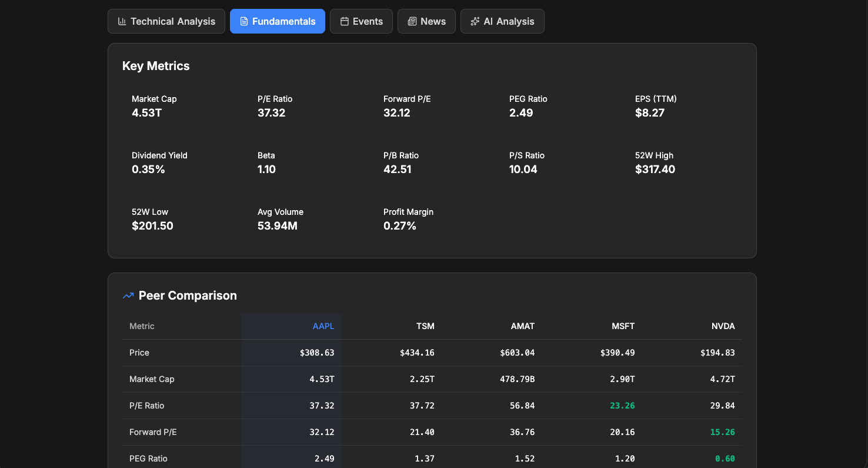This screenshot has width=868, height=468.
Task: Click the Market Cap value 4.53T in Key Metrics
Action: coord(147,113)
